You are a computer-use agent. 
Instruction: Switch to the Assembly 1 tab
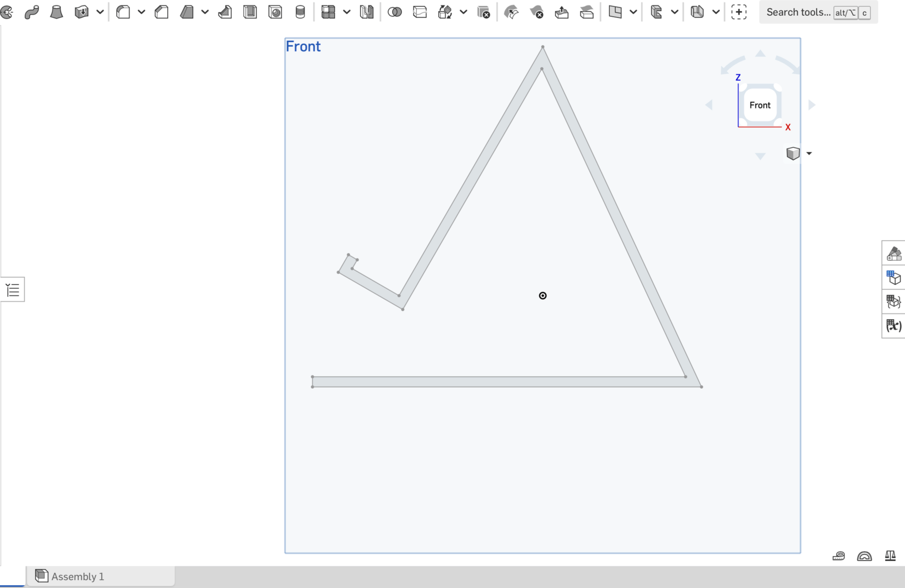(78, 576)
